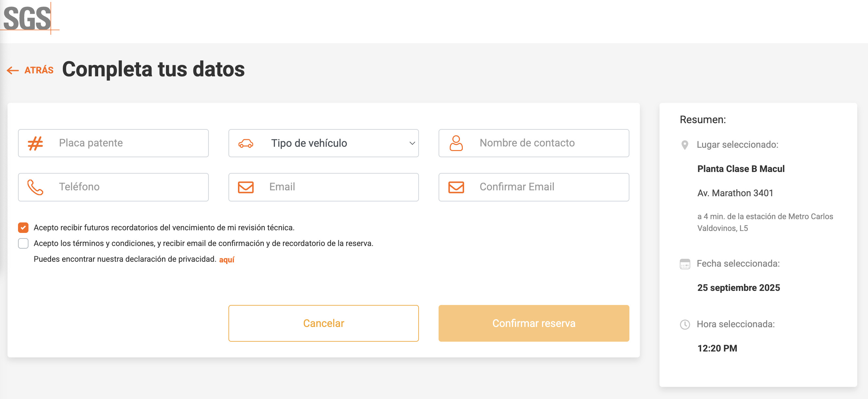Viewport: 868px width, 399px height.
Task: Enable the términos y condiciones checkbox
Action: point(23,243)
